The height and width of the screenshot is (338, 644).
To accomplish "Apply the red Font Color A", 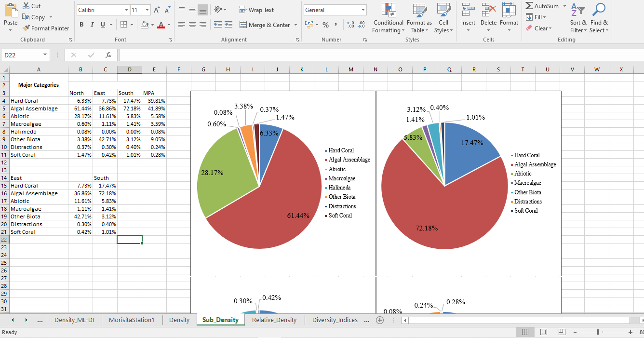I will coord(161,25).
